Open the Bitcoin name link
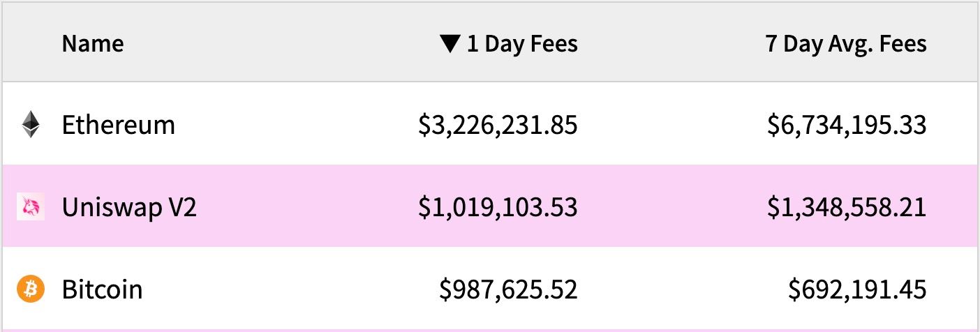The height and width of the screenshot is (332, 980). [103, 289]
